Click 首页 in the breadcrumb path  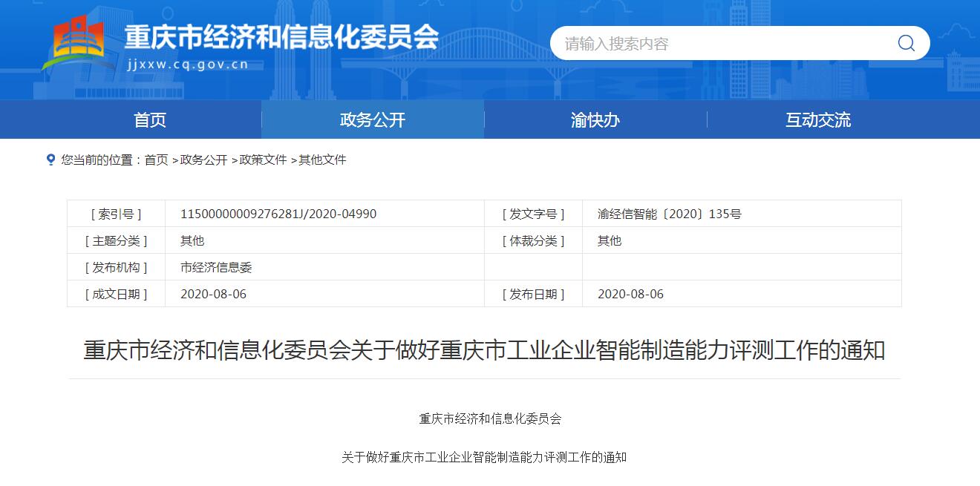click(156, 160)
